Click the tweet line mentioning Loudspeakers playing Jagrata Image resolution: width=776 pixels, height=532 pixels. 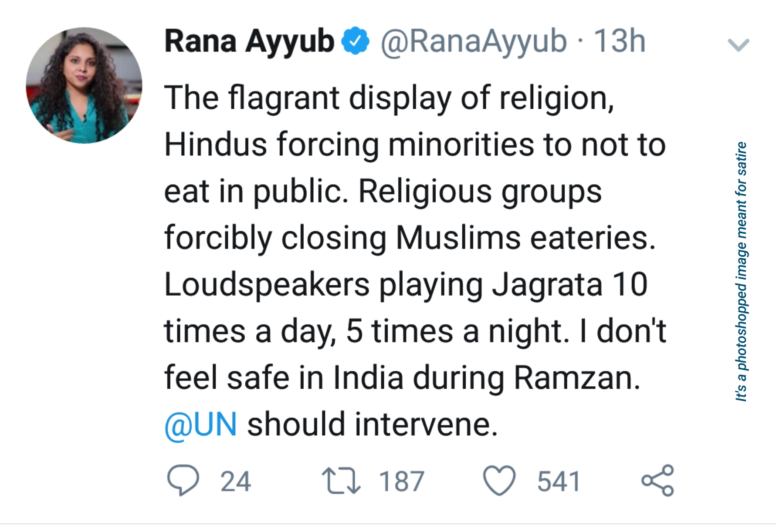point(405,285)
